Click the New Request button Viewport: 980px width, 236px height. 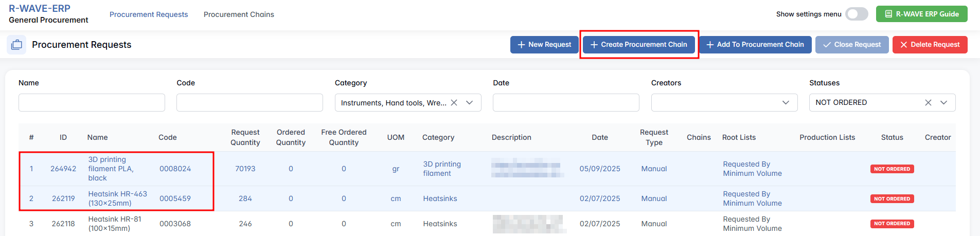click(x=544, y=45)
